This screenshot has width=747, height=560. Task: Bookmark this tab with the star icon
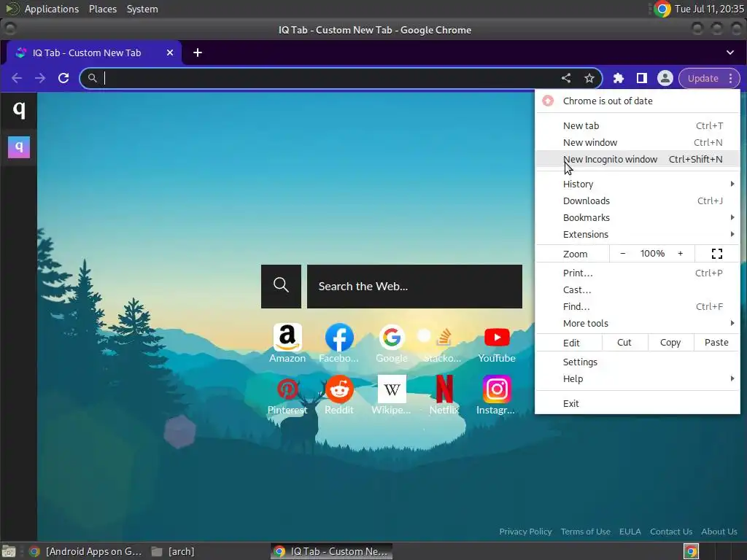point(589,78)
